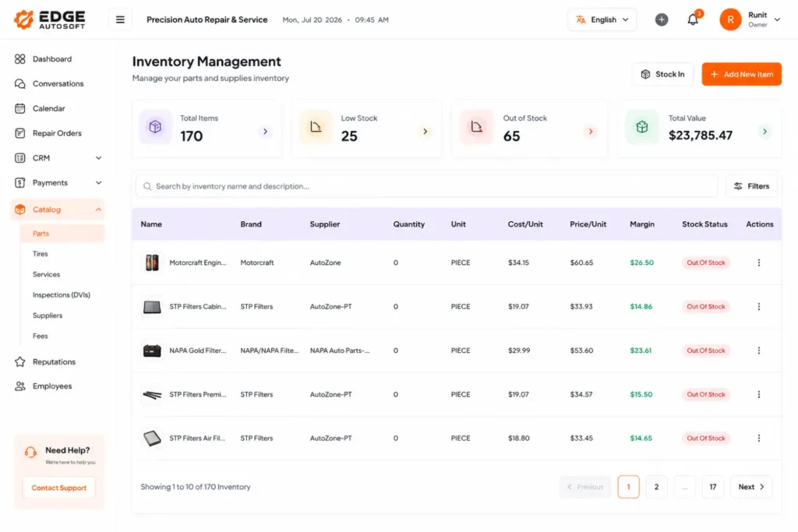Go to page 2 of pagination
Viewport: 798px width, 532px height.
656,488
